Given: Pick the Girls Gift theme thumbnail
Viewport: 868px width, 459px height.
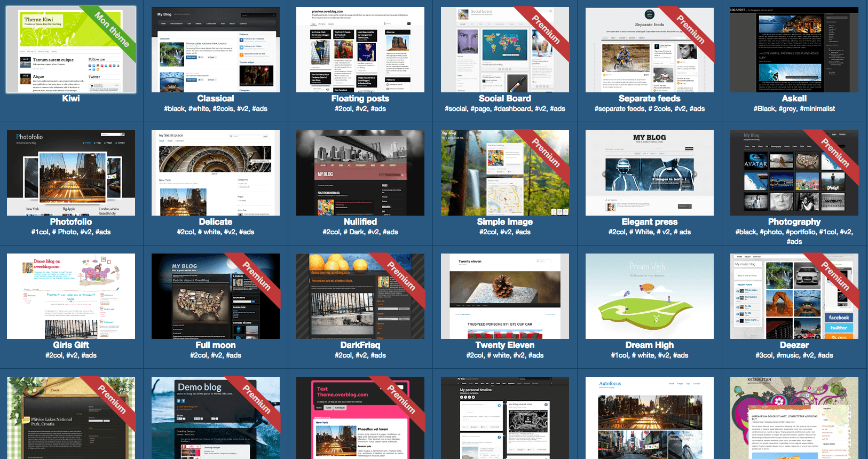Looking at the screenshot, I should 71,296.
